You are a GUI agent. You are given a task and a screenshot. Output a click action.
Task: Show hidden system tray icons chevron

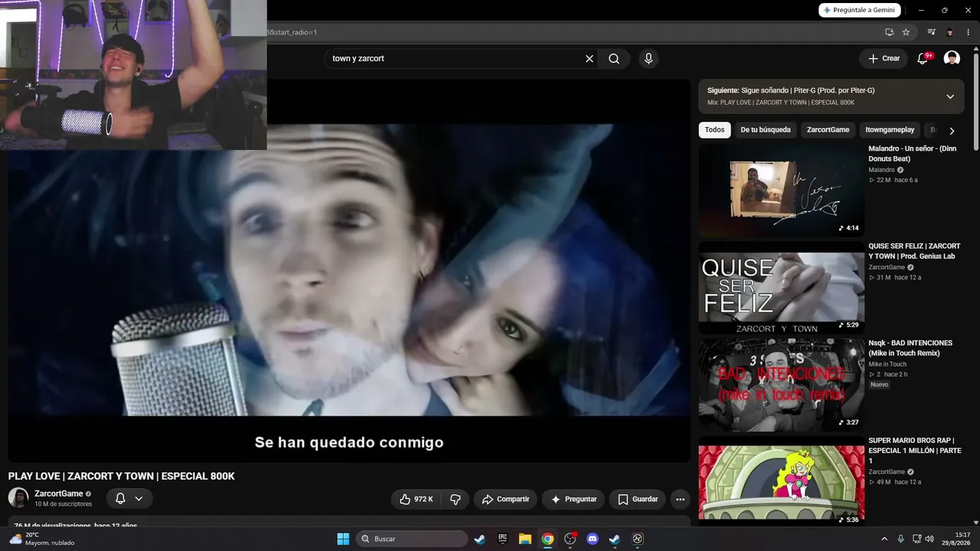pos(884,539)
